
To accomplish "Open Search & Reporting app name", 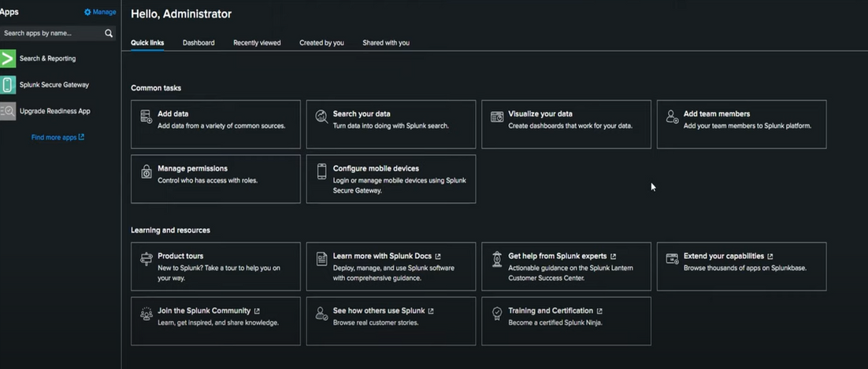I will (47, 59).
